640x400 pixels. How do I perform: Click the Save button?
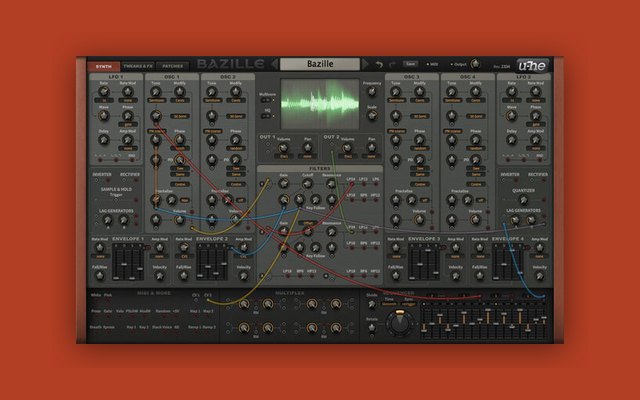coord(410,64)
